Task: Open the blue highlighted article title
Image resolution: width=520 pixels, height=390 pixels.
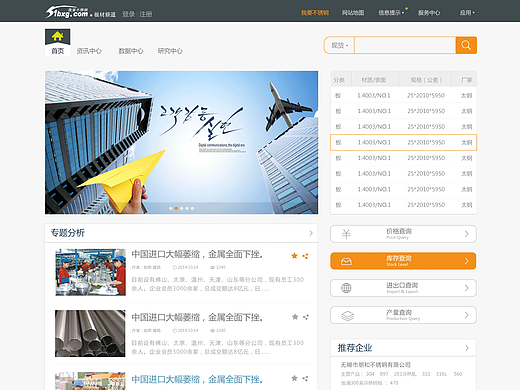Action: (197, 379)
